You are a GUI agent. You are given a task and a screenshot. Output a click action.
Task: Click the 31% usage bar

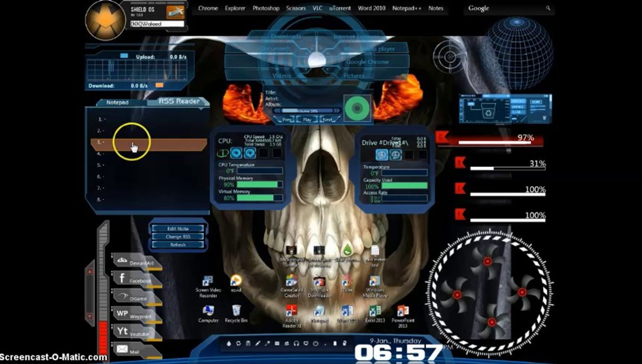(x=508, y=168)
